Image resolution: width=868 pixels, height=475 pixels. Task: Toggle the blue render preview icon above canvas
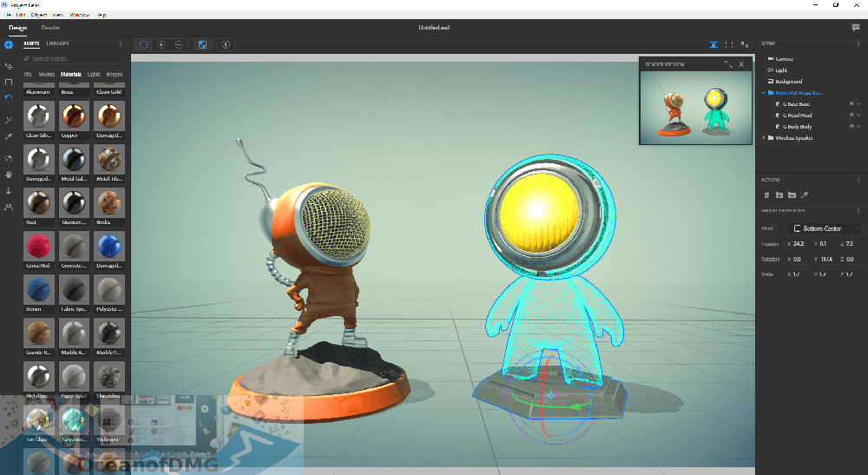[x=713, y=45]
